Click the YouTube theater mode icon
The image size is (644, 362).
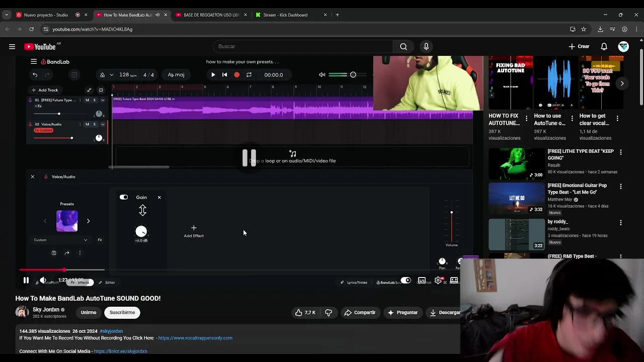(x=454, y=281)
